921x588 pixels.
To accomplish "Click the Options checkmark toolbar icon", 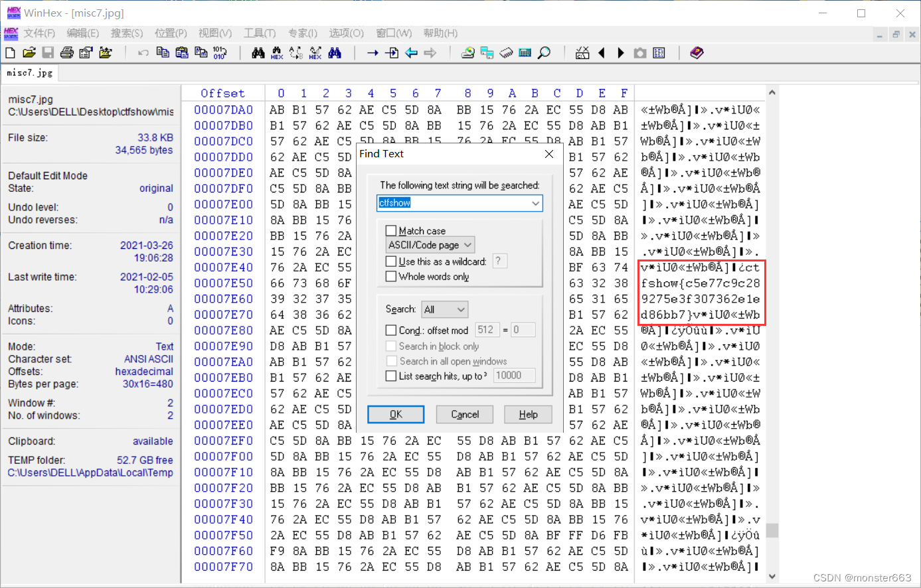I will [x=582, y=52].
